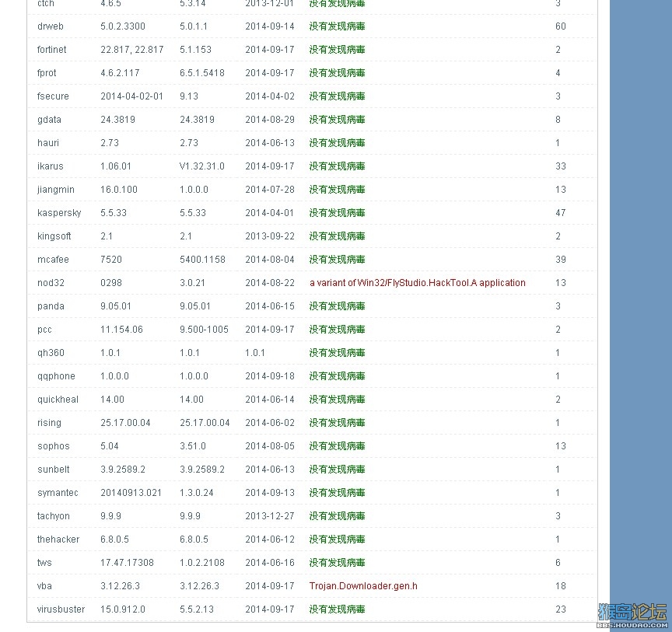Select the mcafee engine name
This screenshot has width=672, height=632.
pyautogui.click(x=53, y=260)
